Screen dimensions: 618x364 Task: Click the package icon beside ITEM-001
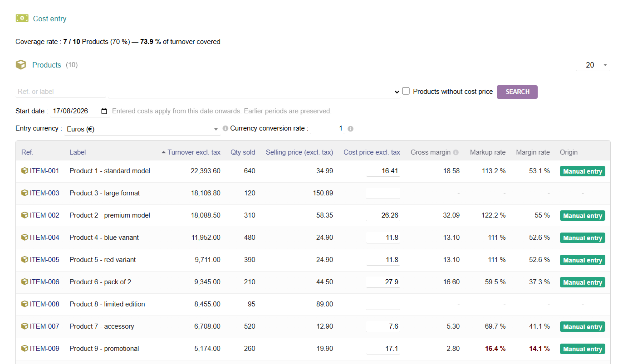tap(25, 171)
